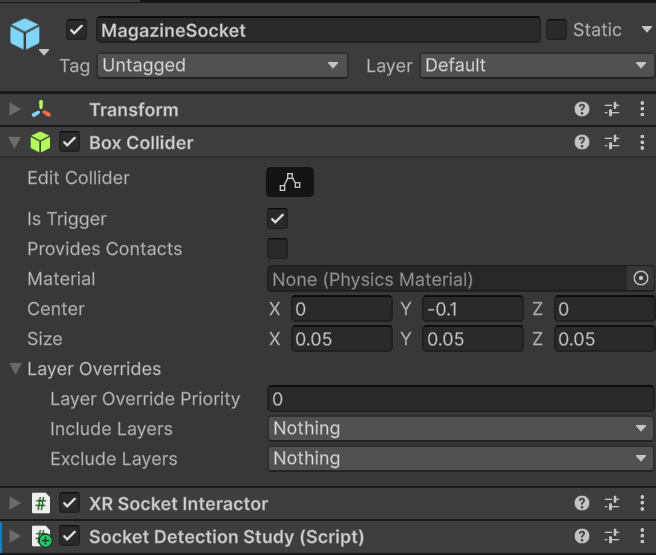The image size is (656, 555).
Task: Click the Edit Collider button
Action: coord(289,182)
